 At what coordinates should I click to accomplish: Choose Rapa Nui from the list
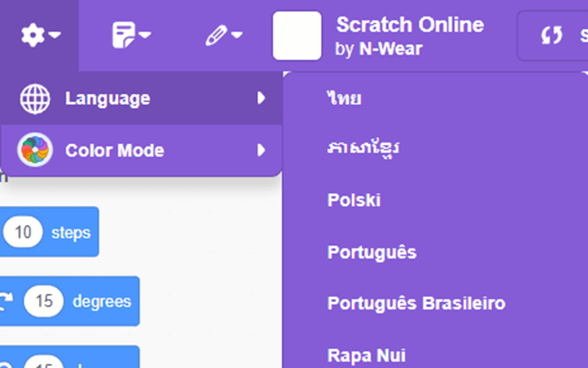[x=366, y=355]
